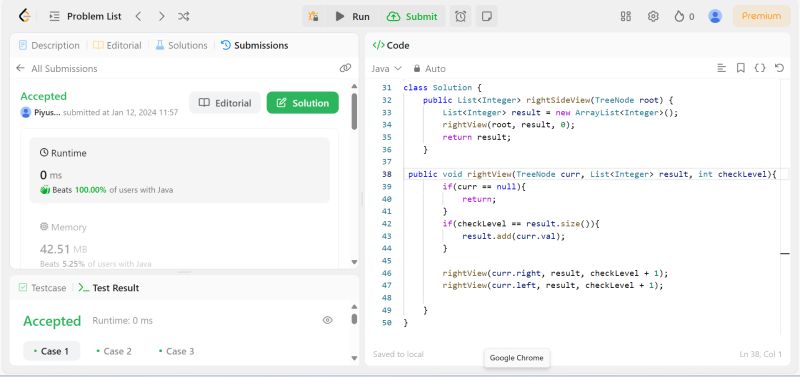Open the notes icon in the toolbar
This screenshot has width=800, height=377.
coord(487,16)
